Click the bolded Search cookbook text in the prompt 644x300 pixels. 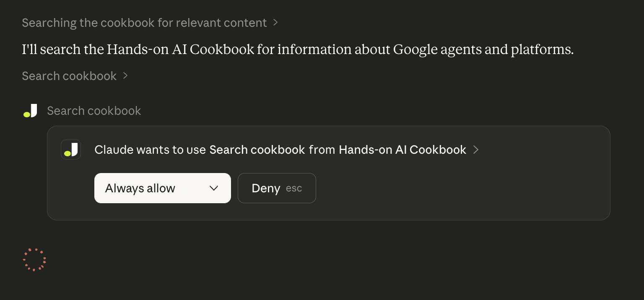[x=257, y=150]
